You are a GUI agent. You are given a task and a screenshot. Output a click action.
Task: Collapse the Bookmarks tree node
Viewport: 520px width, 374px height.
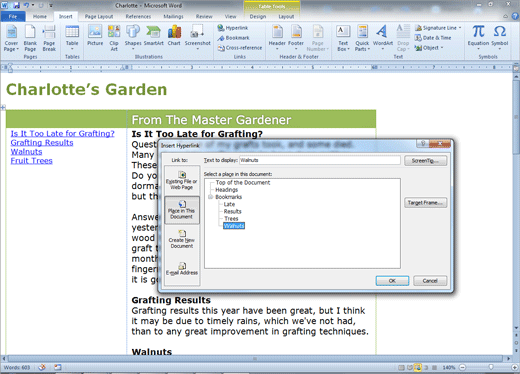210,197
